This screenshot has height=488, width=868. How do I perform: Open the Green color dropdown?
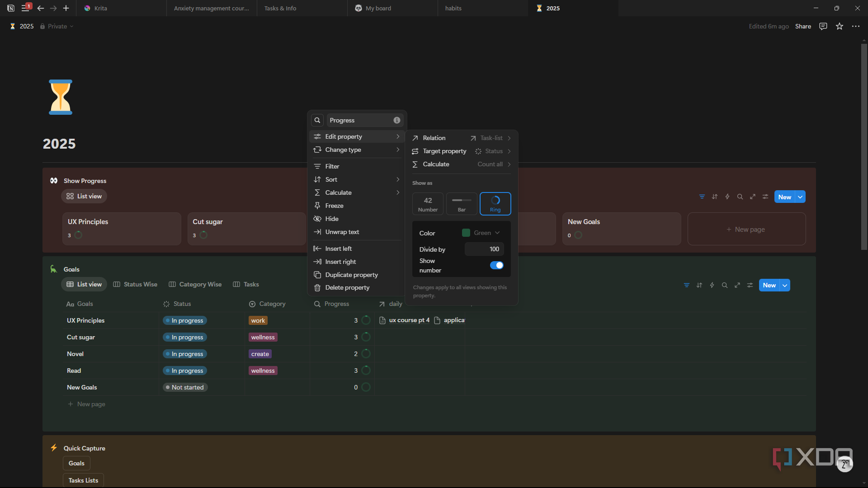point(481,233)
